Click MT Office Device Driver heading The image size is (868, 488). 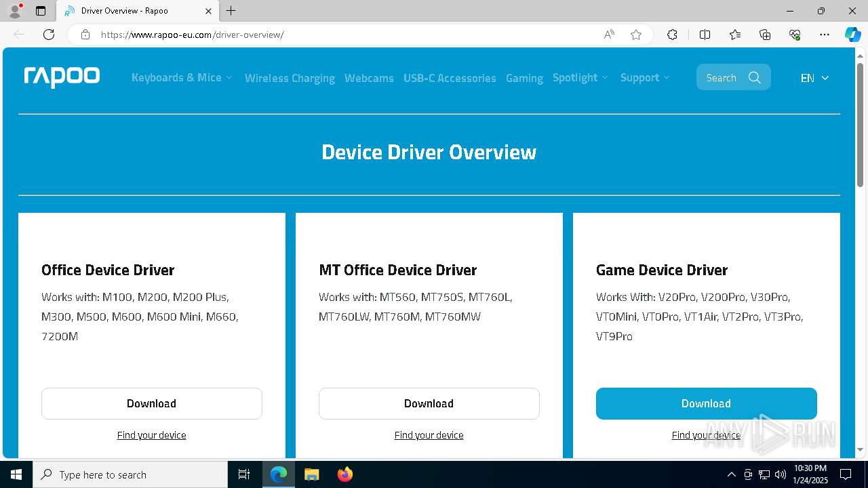(398, 270)
